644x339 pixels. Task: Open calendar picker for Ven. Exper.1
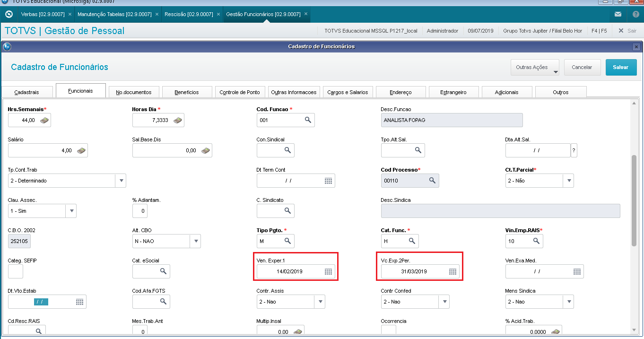point(329,271)
